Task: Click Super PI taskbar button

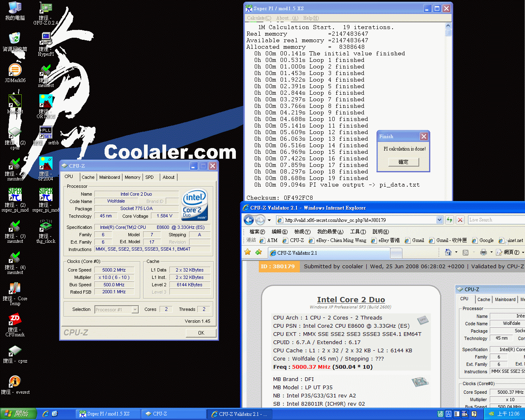Action: [108, 414]
